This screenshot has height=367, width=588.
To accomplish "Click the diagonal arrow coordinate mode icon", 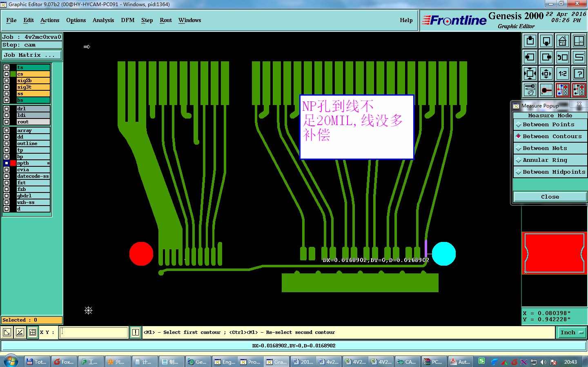I will pos(7,332).
